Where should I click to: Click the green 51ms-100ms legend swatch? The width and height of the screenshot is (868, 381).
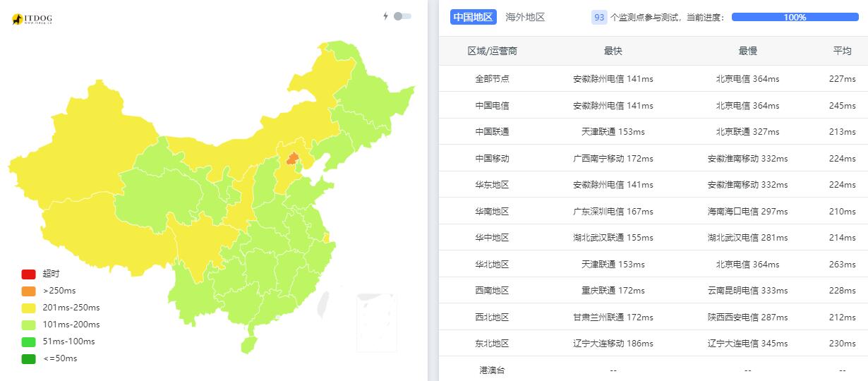(28, 341)
